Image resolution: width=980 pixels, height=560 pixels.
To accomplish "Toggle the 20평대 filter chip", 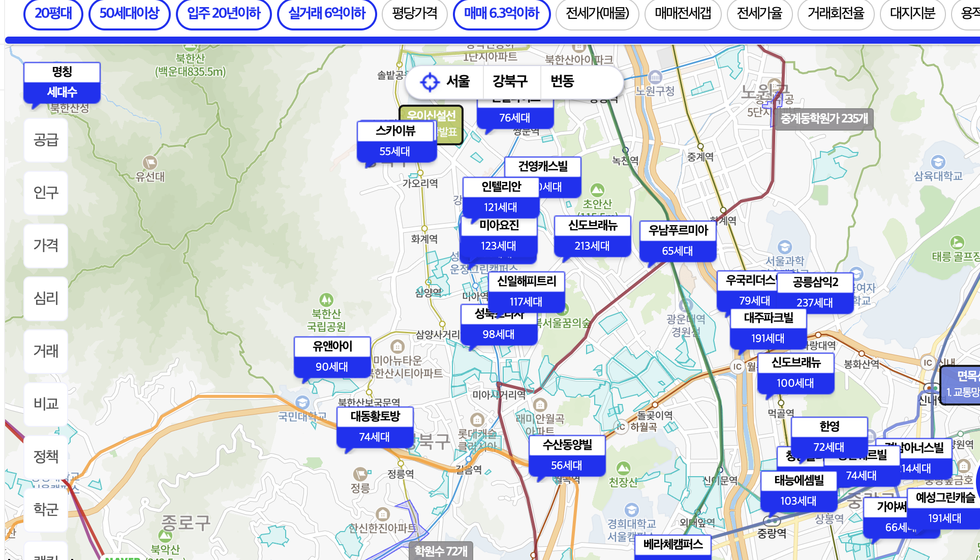I will [x=53, y=13].
